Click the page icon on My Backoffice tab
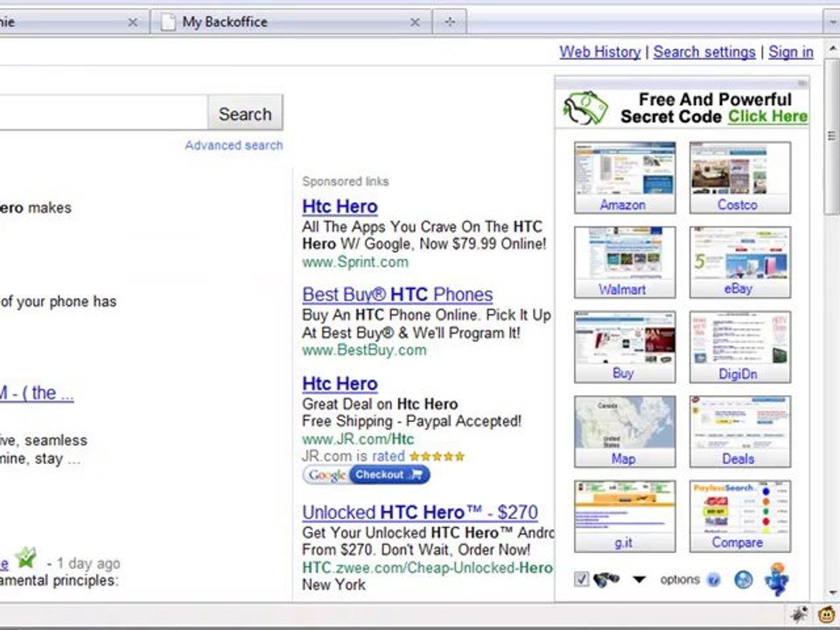This screenshot has width=840, height=630. [168, 22]
